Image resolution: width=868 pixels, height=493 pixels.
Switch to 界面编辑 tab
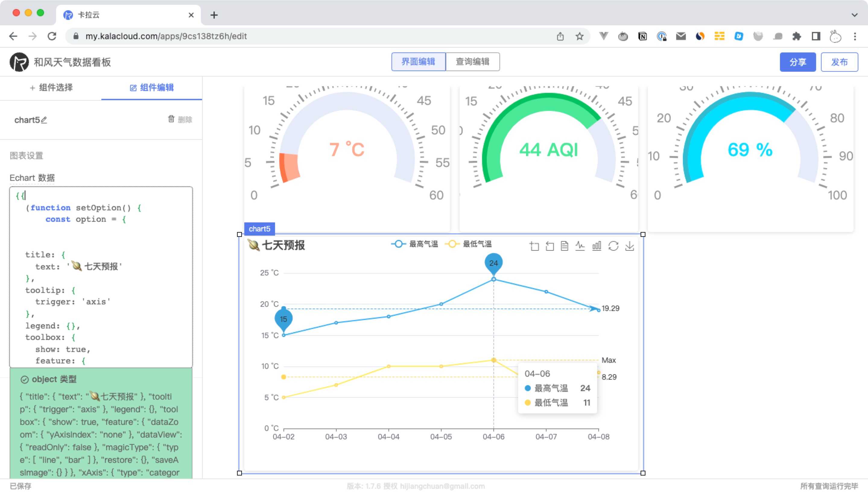(418, 61)
